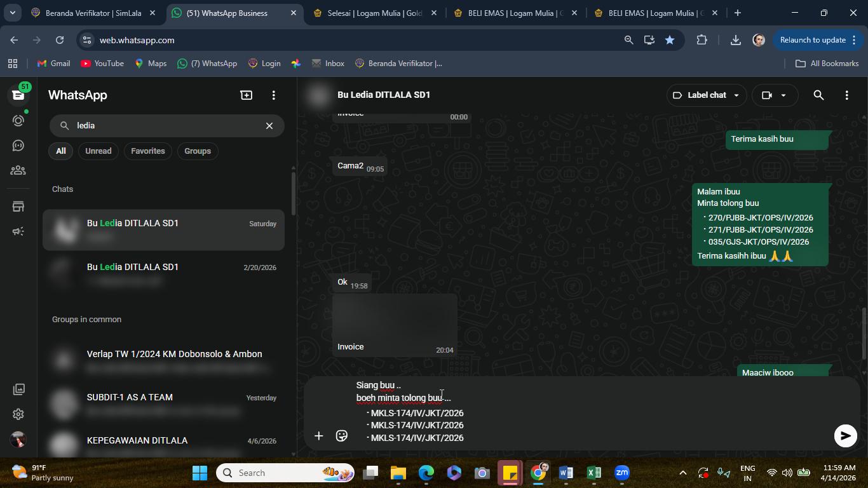The width and height of the screenshot is (868, 488).
Task: Open the Channels icon in sidebar
Action: 18,146
